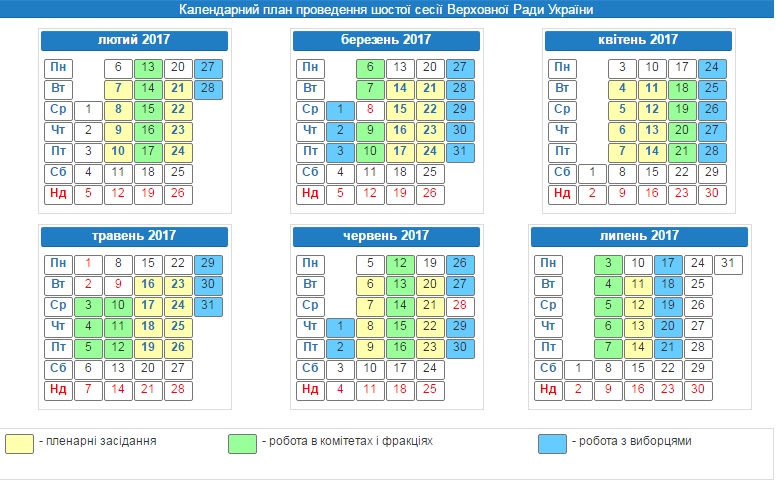Select blue date 24 in квітень
The image size is (776, 482).
click(x=712, y=69)
